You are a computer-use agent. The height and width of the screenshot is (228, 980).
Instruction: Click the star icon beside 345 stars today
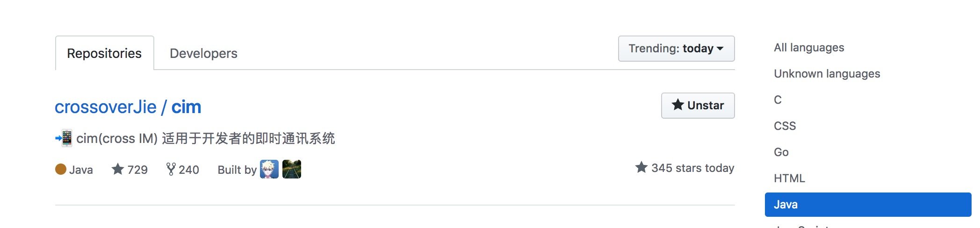point(641,167)
